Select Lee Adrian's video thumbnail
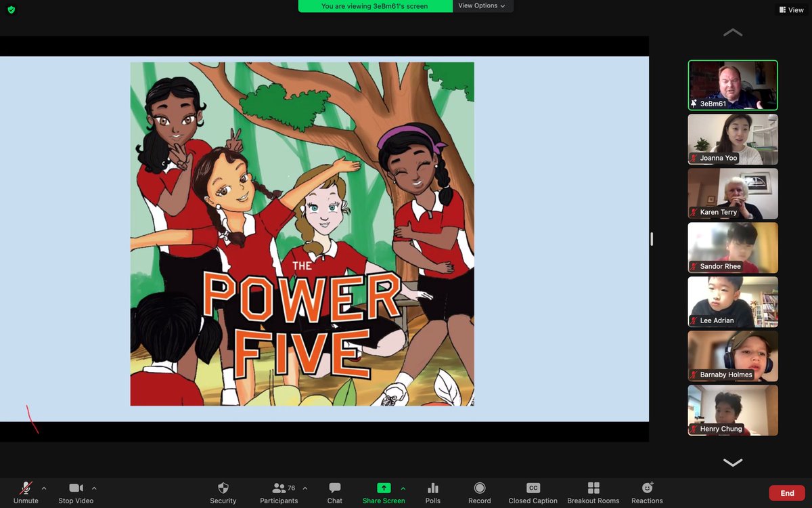The height and width of the screenshot is (508, 812). [x=733, y=301]
